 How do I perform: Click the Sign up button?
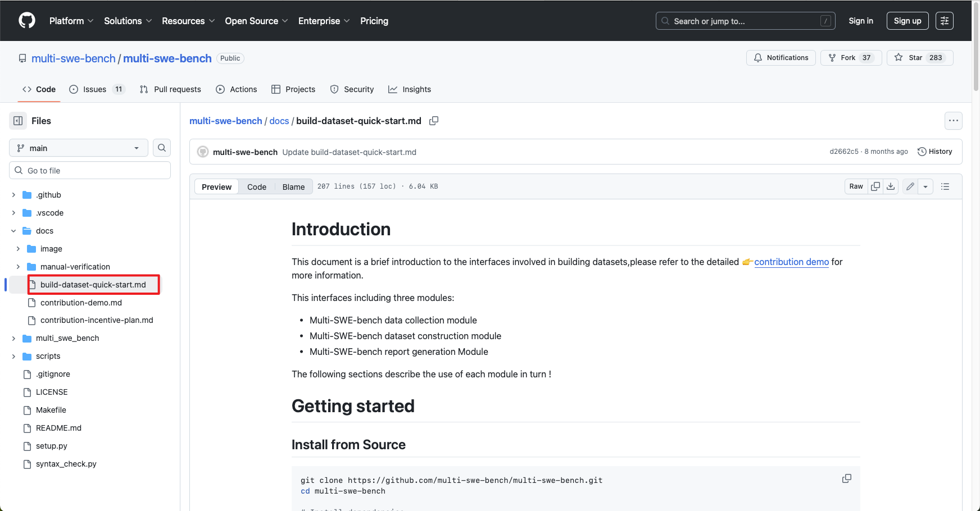pos(908,21)
